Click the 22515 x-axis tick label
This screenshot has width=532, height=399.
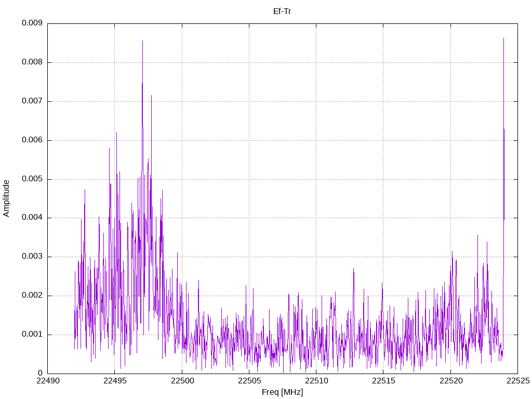383,381
